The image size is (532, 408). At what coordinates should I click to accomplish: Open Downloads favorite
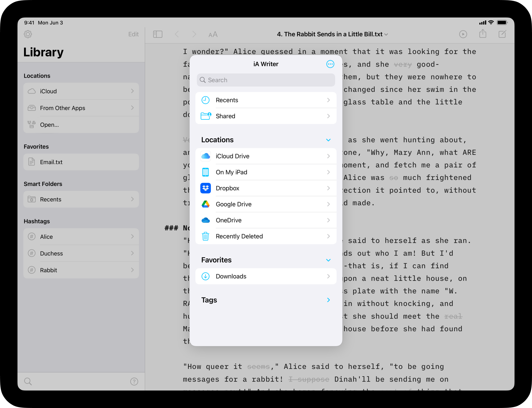coord(266,276)
